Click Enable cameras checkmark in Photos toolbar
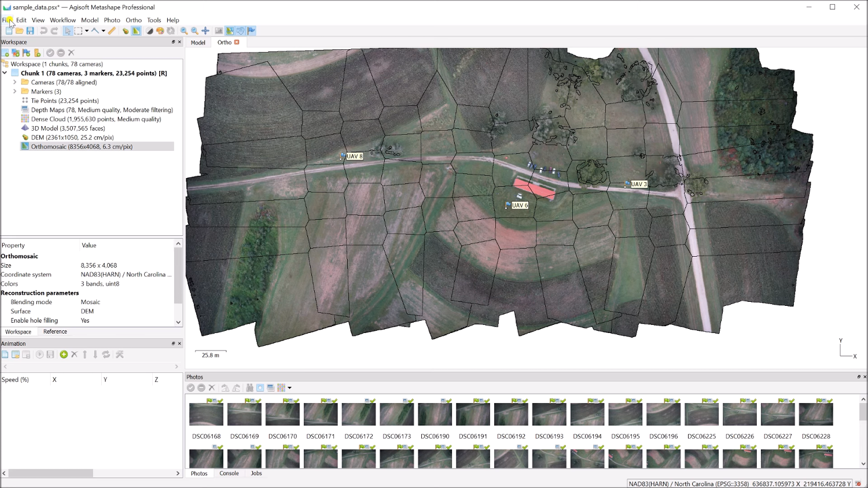The height and width of the screenshot is (488, 868). [190, 388]
